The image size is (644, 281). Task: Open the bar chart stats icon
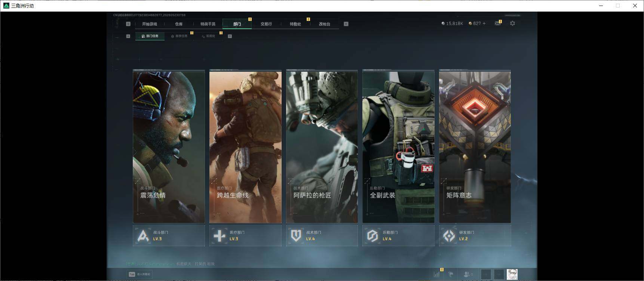click(x=437, y=274)
